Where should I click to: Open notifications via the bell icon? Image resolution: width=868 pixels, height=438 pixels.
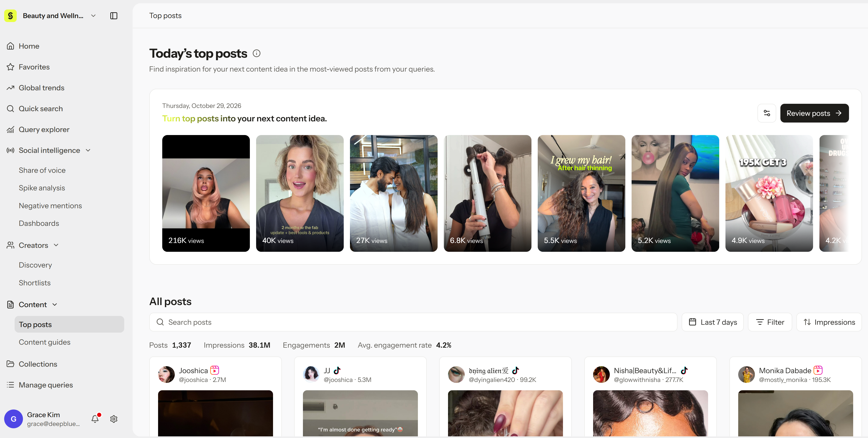(x=95, y=419)
